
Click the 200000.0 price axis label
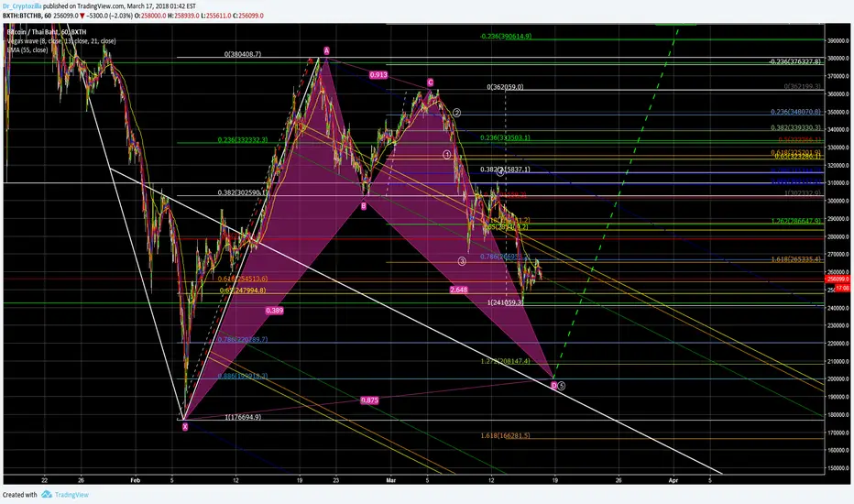click(x=838, y=379)
